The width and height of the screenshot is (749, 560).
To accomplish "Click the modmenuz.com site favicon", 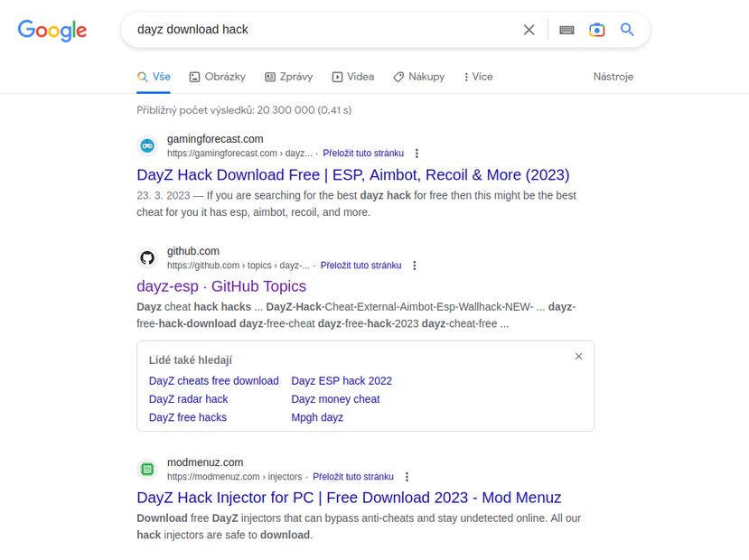I will [147, 469].
